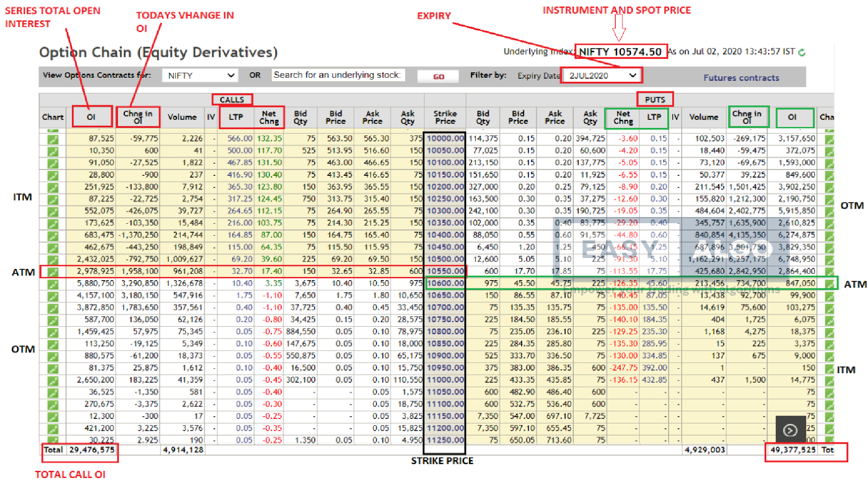Click the CALLS section header

pyautogui.click(x=232, y=99)
